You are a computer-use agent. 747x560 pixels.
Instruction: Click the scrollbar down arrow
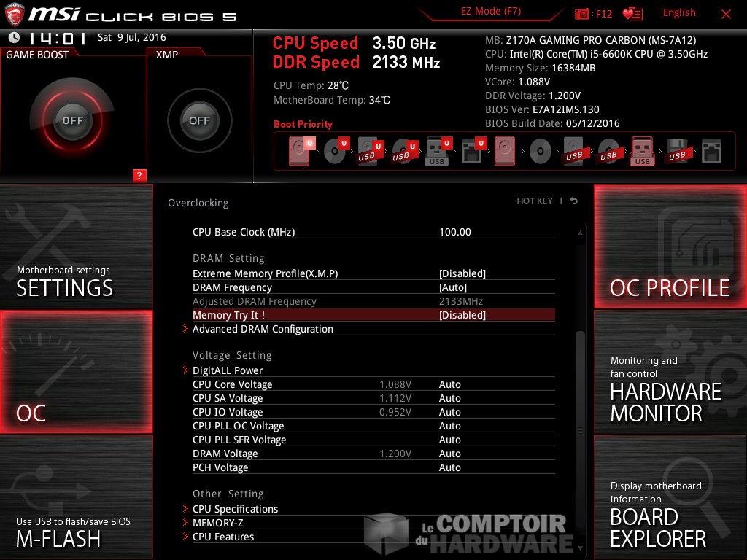point(580,548)
